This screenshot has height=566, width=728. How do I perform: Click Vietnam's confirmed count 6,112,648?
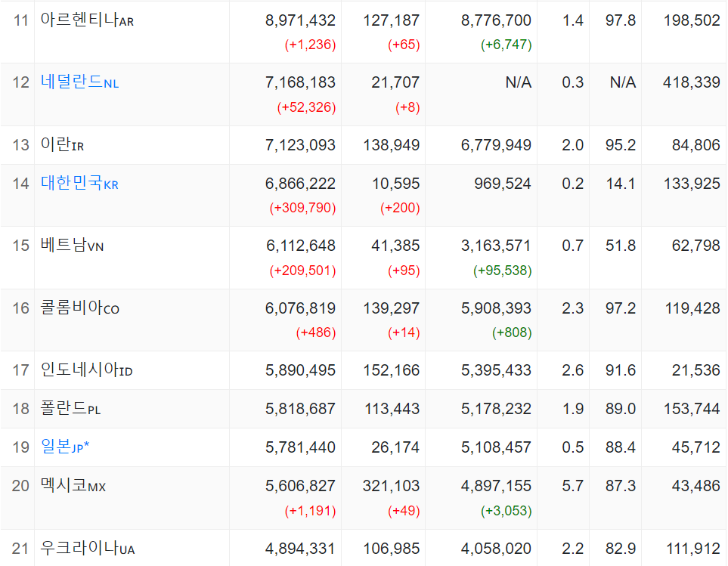[x=301, y=246]
